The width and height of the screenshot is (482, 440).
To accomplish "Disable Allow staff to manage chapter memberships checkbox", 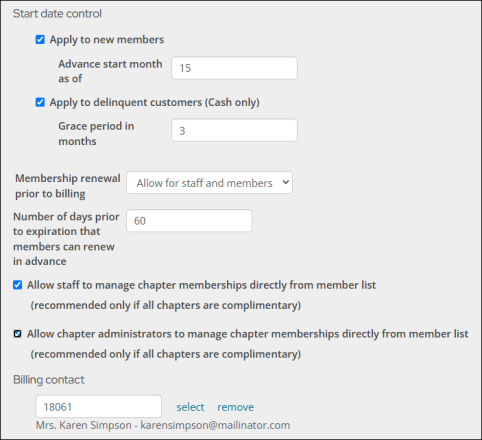I will pos(18,285).
